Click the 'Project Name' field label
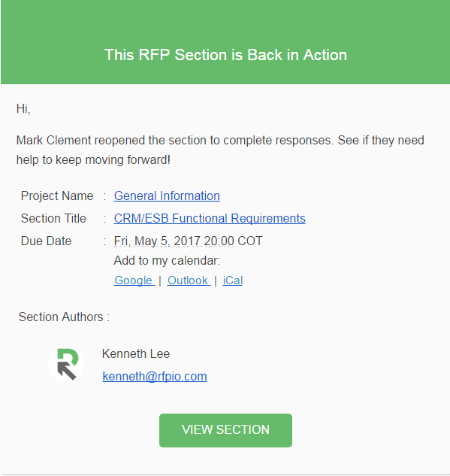Viewport: 450px width, 476px height. point(57,196)
